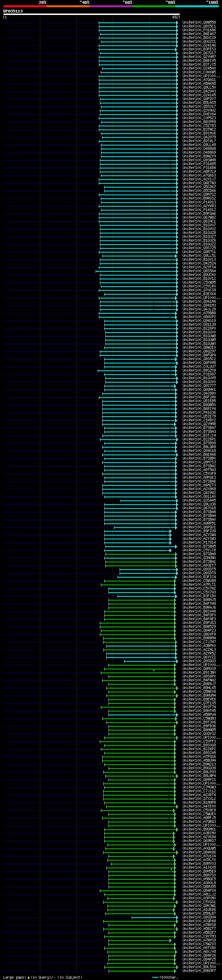The image size is (222, 980).
Task: Click the cyan alignment bar for UniRef100_Q9SDU4
Action: click(155, 918)
